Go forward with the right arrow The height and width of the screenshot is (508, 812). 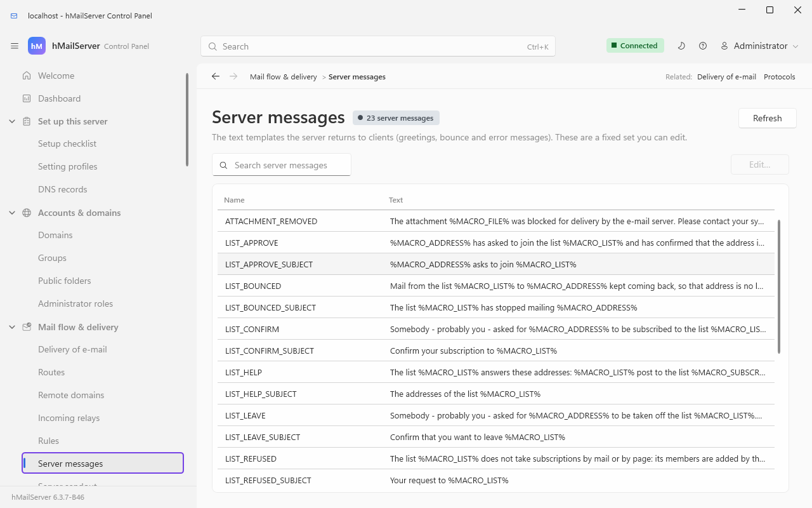click(233, 76)
